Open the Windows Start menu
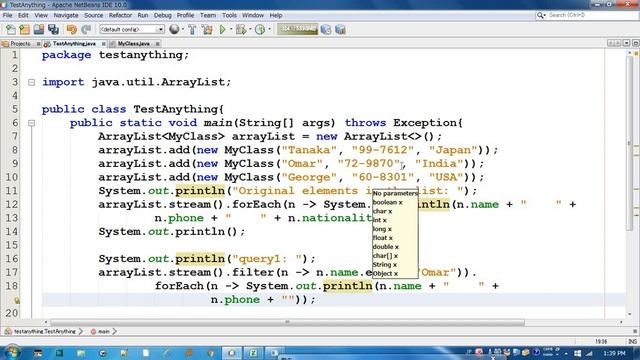This screenshot has width=640, height=360. 12,352
